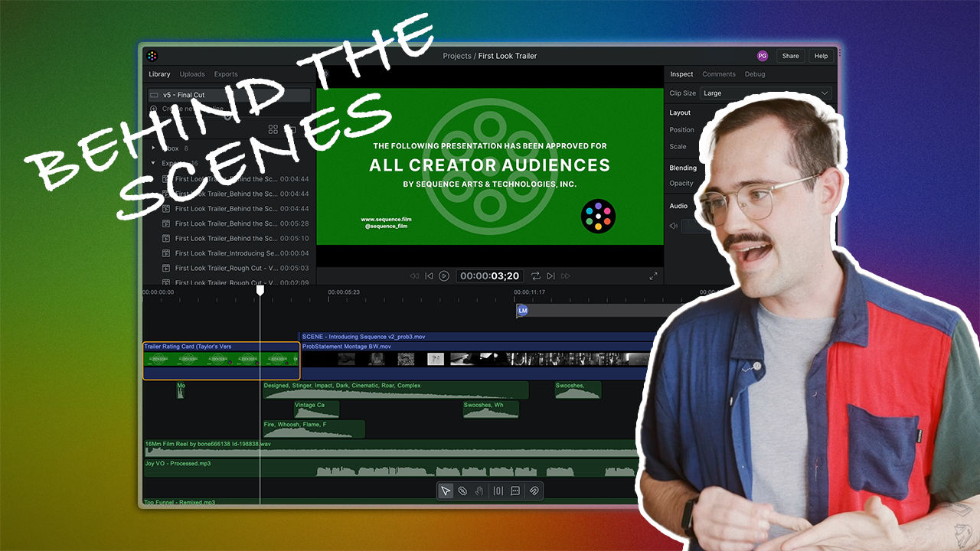Image resolution: width=980 pixels, height=551 pixels.
Task: Select the SCENE - Introducing Sequence v2_prob3.mov clip
Action: (x=475, y=336)
